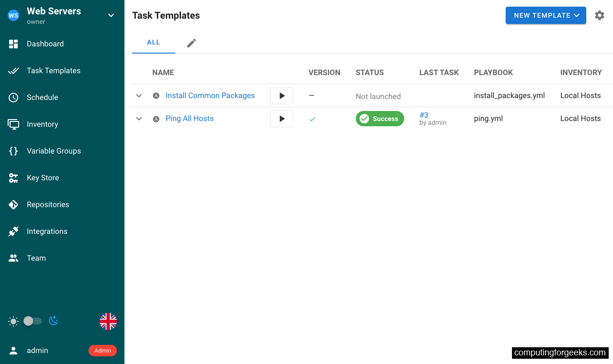
Task: Select Task Templates in the sidebar
Action: (x=54, y=70)
